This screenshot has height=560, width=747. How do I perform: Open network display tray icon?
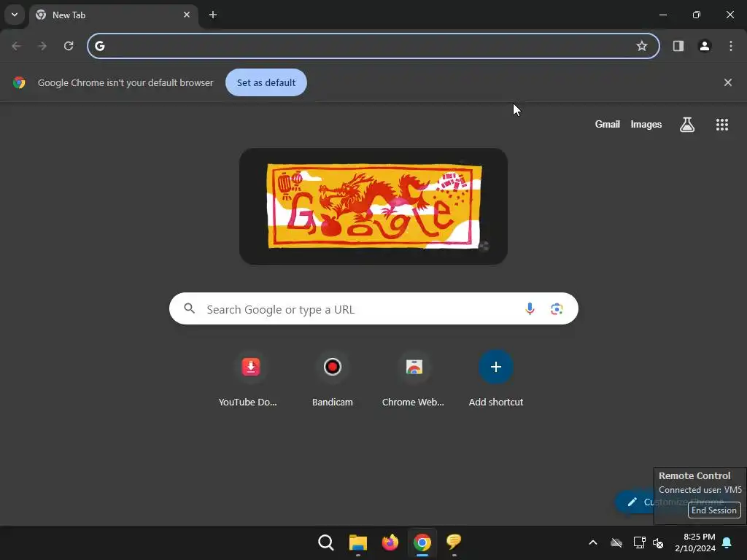(639, 542)
